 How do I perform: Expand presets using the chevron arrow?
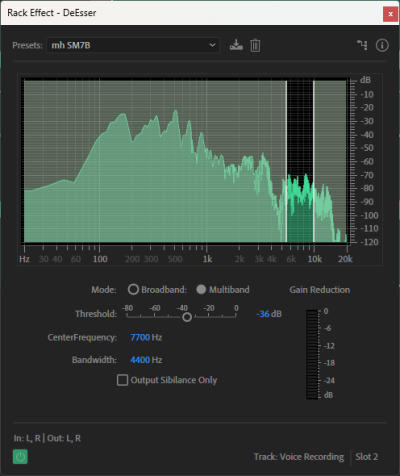(212, 45)
